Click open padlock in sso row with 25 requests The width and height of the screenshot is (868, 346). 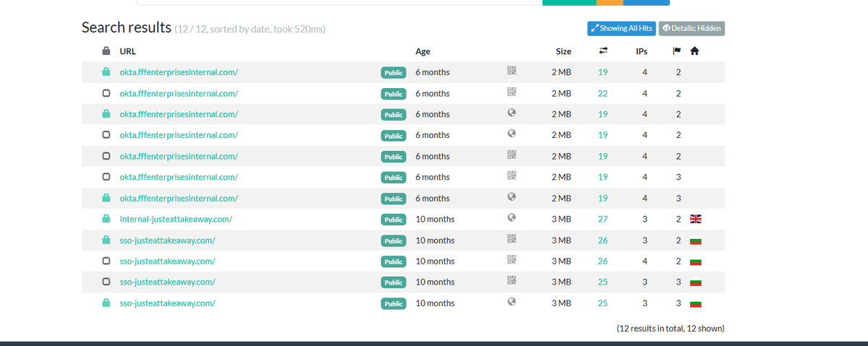pos(106,281)
